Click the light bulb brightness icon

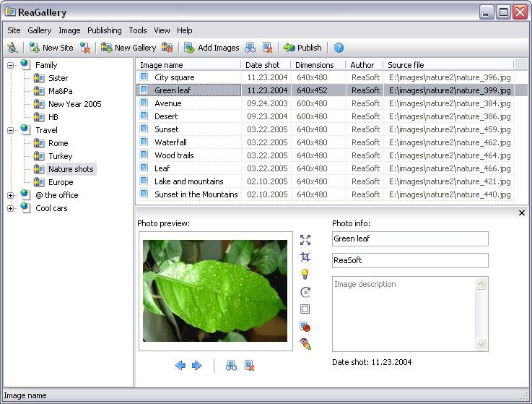305,274
